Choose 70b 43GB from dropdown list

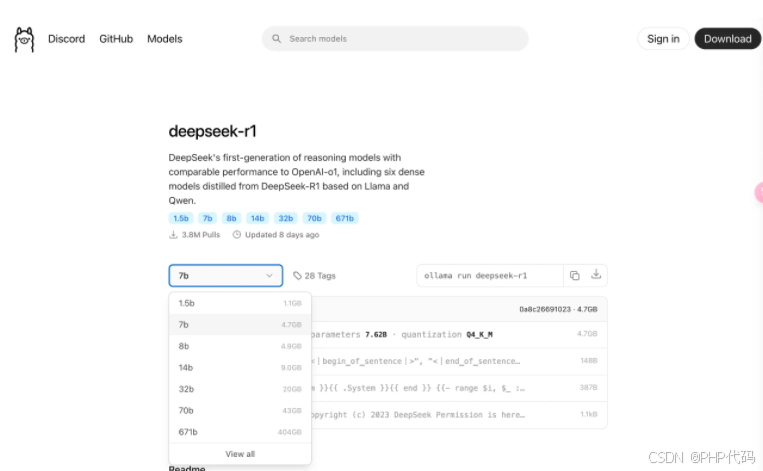pyautogui.click(x=240, y=410)
